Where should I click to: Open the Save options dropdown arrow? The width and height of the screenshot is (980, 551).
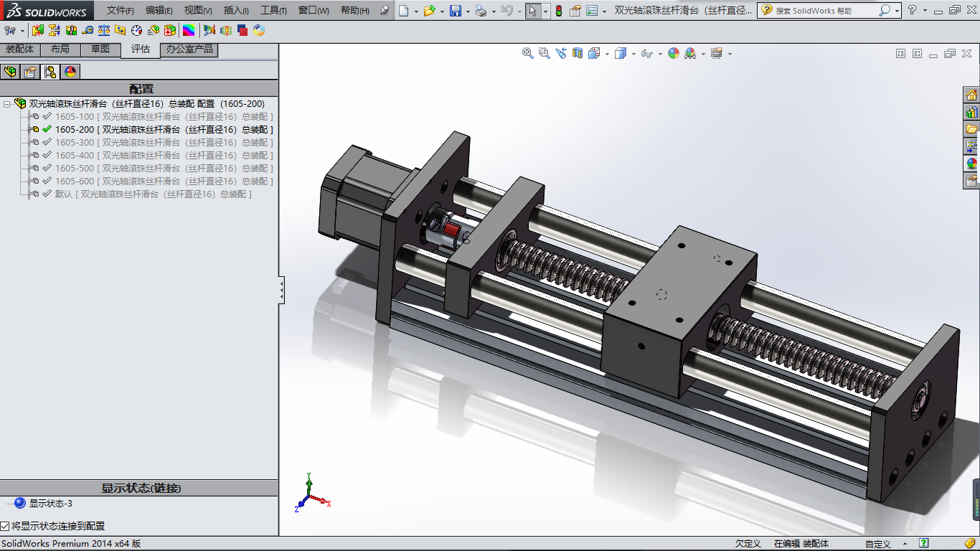tap(468, 11)
